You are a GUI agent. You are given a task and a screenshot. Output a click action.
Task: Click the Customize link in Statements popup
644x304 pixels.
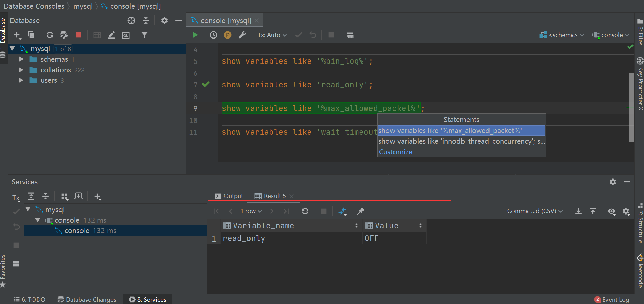tap(395, 152)
